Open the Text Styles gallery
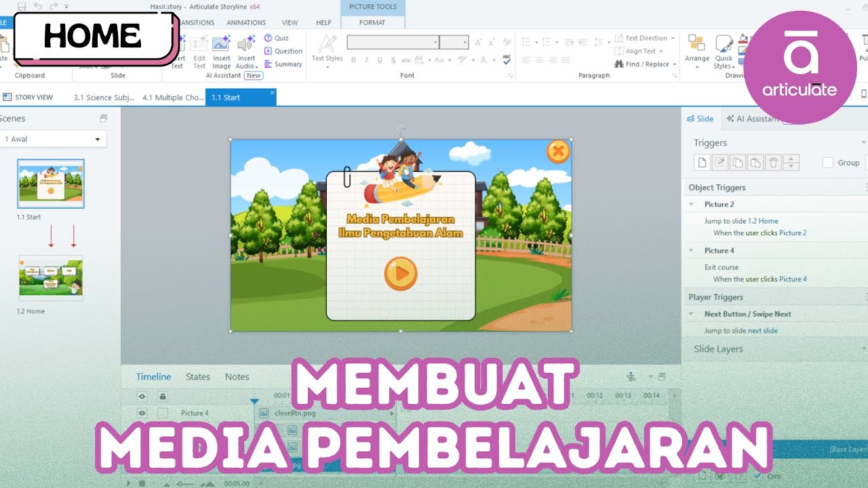 [327, 51]
